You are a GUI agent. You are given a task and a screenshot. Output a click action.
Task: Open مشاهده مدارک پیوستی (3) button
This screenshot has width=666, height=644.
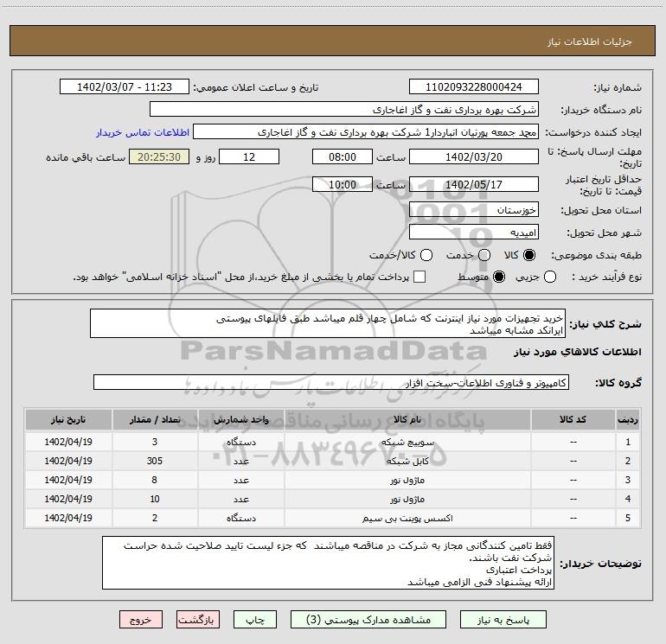368,620
